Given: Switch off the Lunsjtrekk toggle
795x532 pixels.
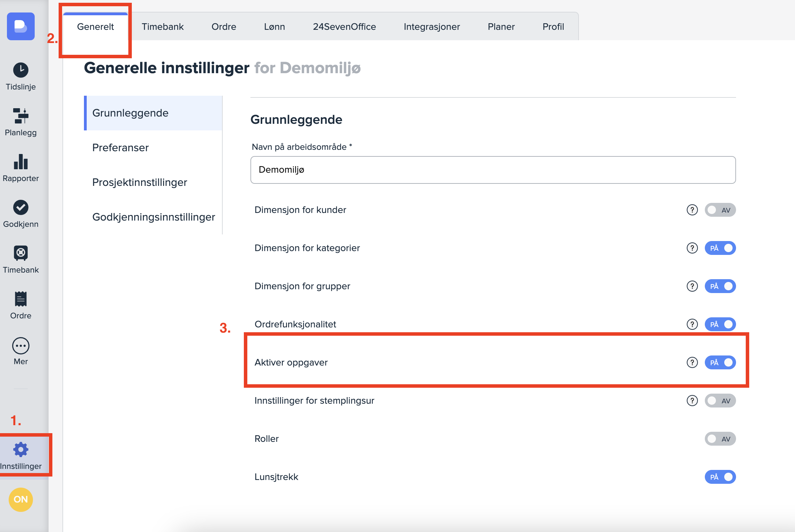Looking at the screenshot, I should pos(720,477).
